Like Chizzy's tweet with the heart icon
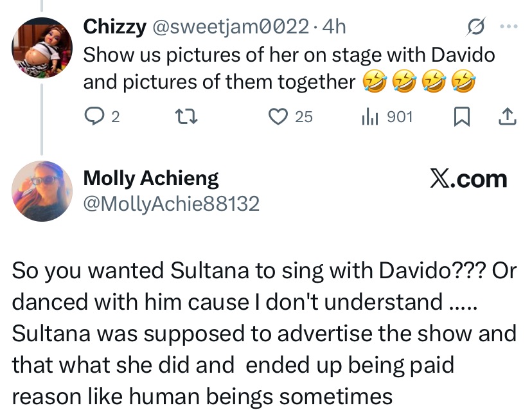The height and width of the screenshot is (410, 532). coord(277,116)
